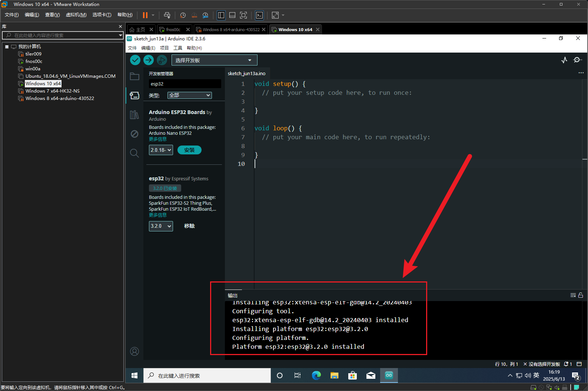Click the VMware library search box

point(63,35)
